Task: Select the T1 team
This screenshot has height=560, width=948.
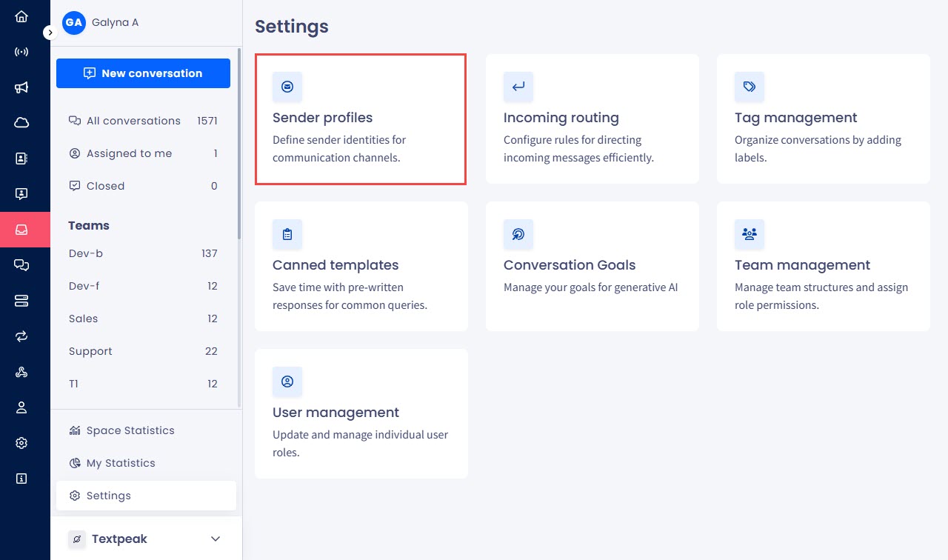Action: point(143,384)
